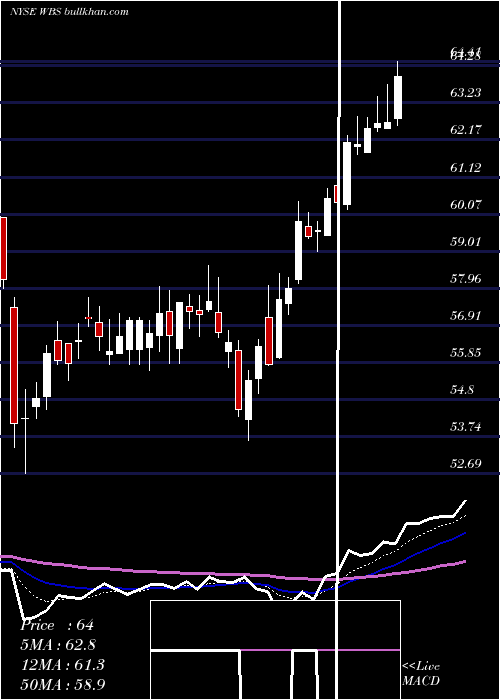Click the 54.8 price axis label
The image size is (500, 700).
tap(462, 390)
